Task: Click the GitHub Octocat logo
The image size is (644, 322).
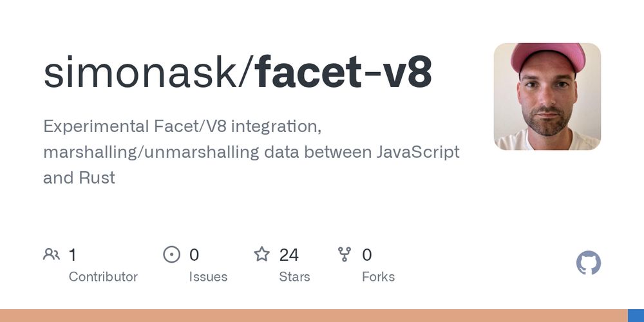Action: pos(588,263)
